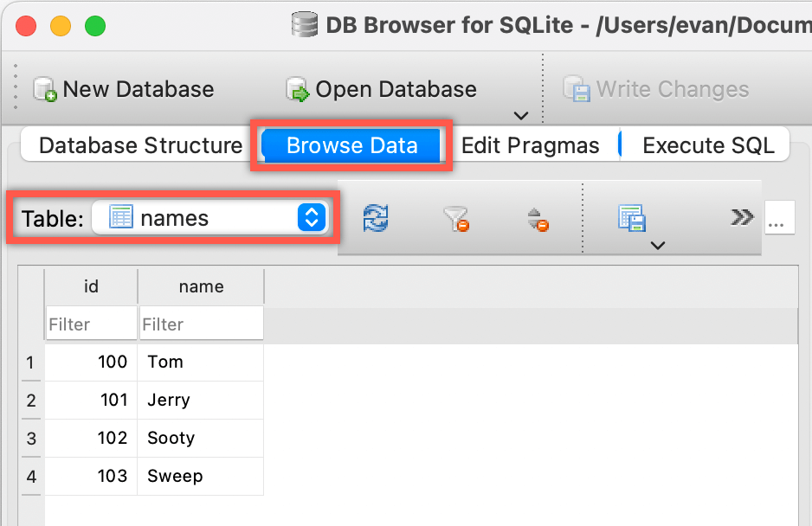Save the current table view
This screenshot has height=526, width=812.
pyautogui.click(x=633, y=215)
